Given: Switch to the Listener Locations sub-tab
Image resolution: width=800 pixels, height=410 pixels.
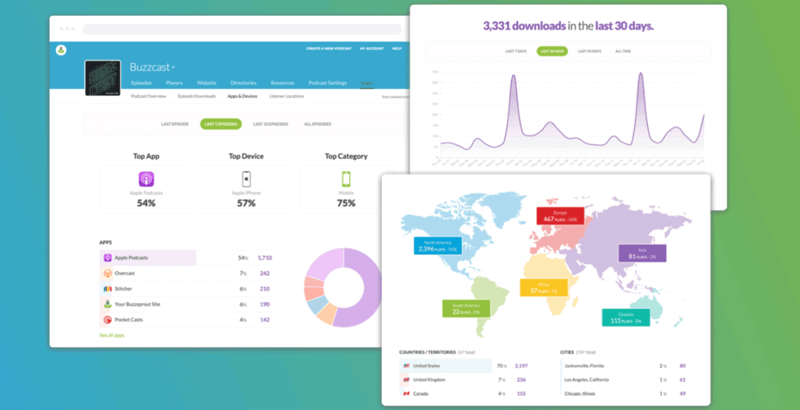Looking at the screenshot, I should pos(286,96).
